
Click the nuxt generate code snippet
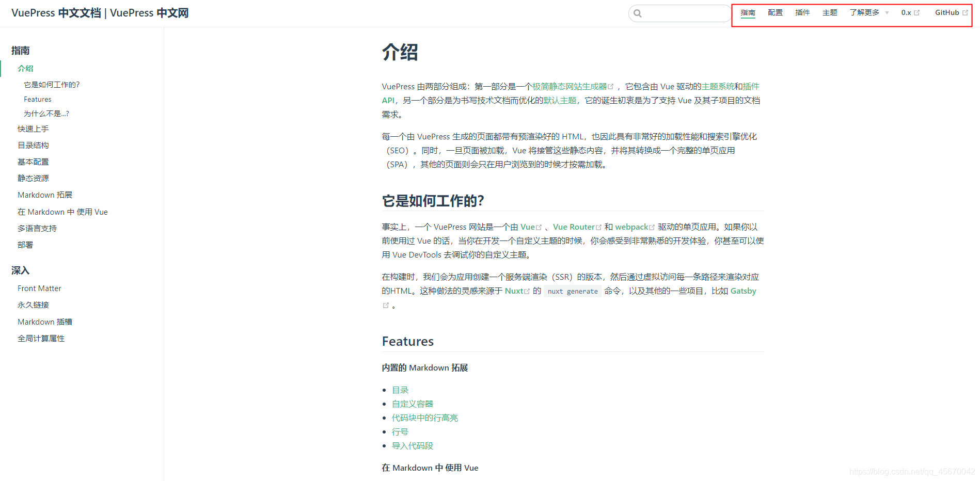click(573, 292)
